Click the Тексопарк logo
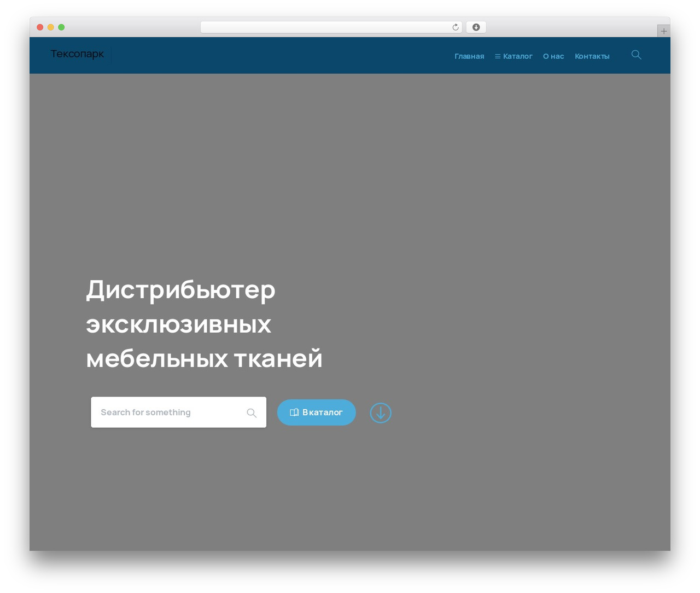This screenshot has width=700, height=593. (x=77, y=54)
